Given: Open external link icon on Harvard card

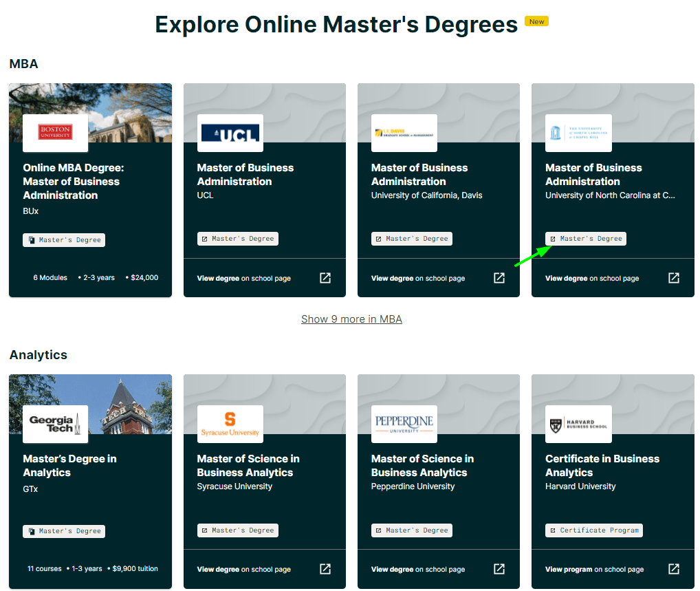Looking at the screenshot, I should click(x=674, y=569).
